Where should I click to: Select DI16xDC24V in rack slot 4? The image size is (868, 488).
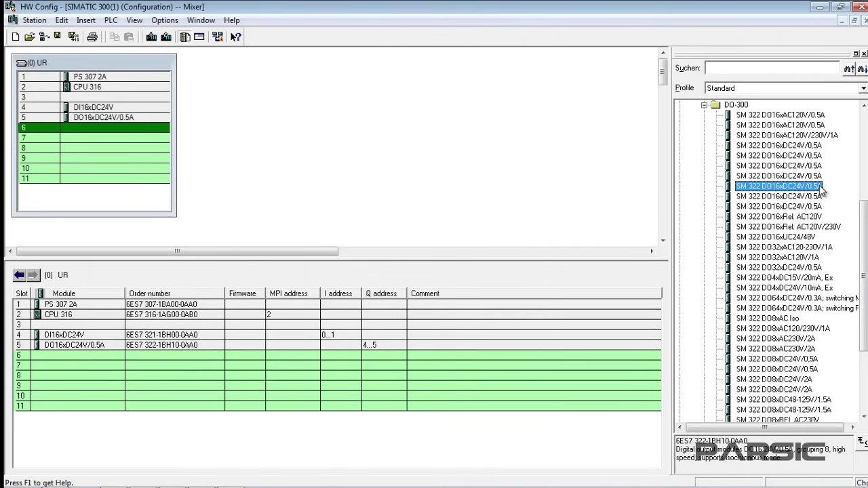pos(93,108)
